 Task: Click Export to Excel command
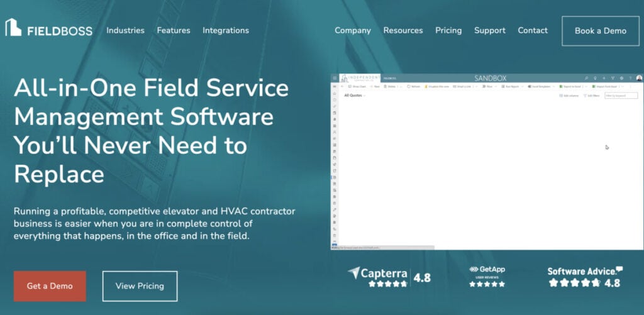point(570,86)
